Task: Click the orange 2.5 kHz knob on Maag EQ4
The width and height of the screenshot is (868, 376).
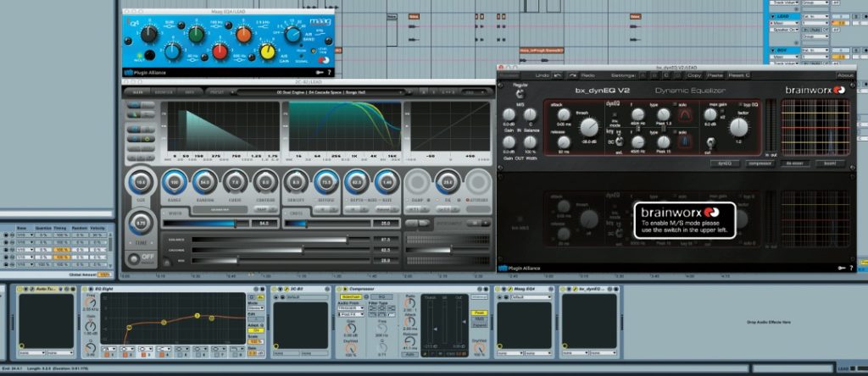Action: point(243,35)
